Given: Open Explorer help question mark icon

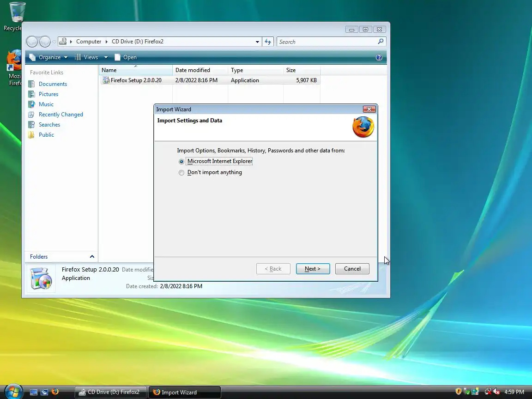Looking at the screenshot, I should click(379, 57).
